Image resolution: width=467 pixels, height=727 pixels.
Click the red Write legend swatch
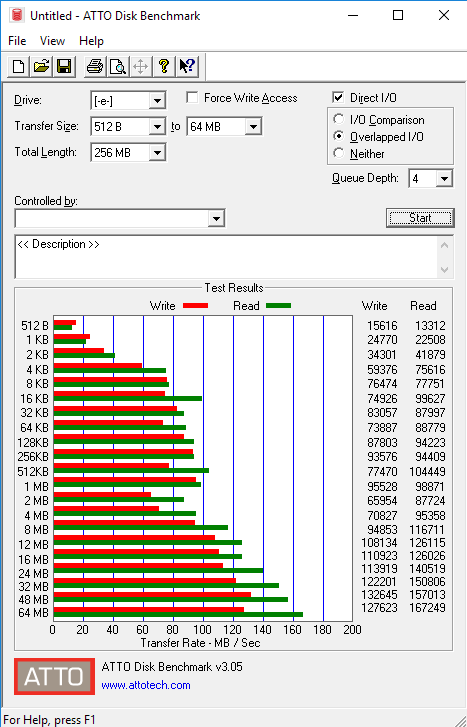click(x=196, y=306)
